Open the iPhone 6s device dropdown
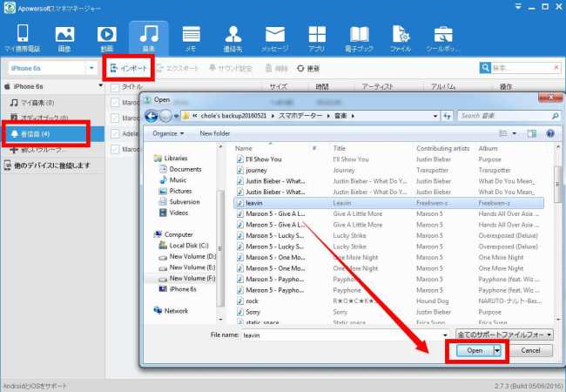Image resolution: width=566 pixels, height=392 pixels. (x=91, y=68)
